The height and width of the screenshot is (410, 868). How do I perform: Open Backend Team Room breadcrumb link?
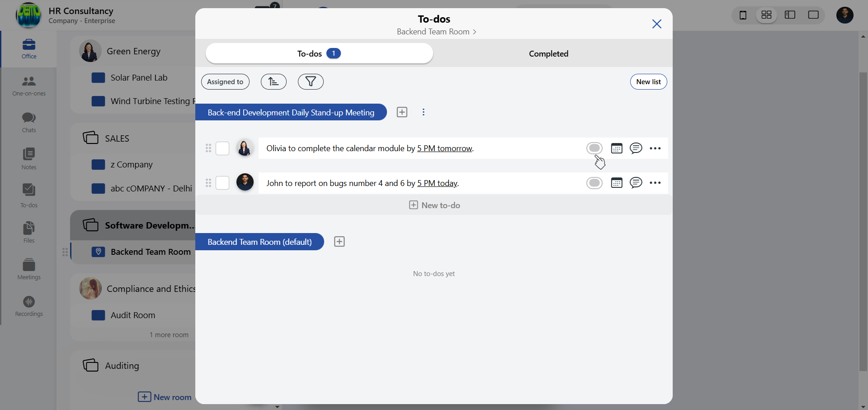pos(437,32)
